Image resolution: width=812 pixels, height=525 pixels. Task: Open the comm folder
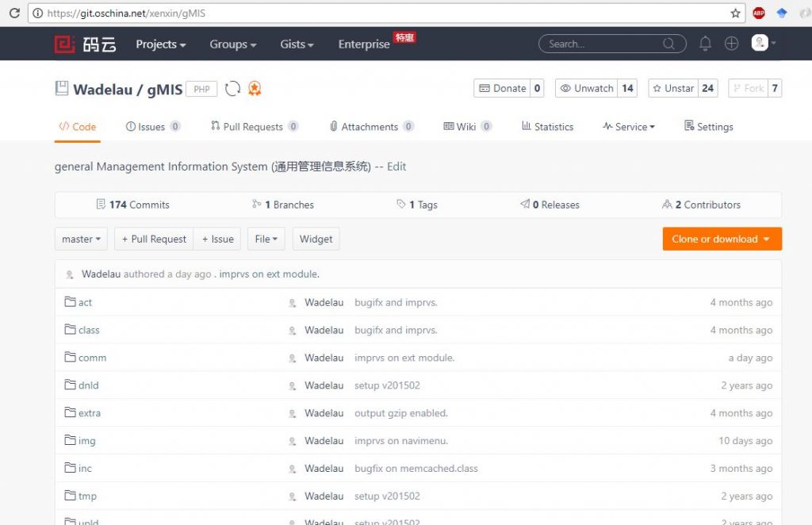tap(92, 358)
